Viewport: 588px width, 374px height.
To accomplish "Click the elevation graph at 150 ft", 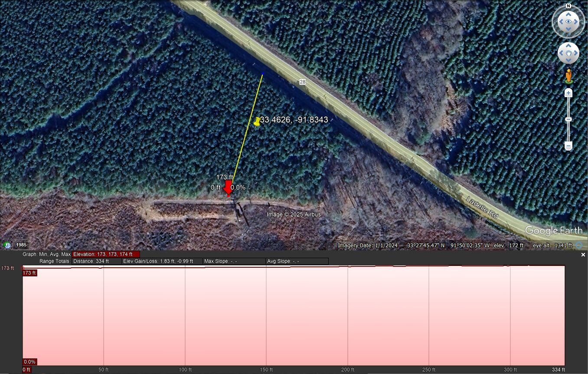I will click(266, 315).
